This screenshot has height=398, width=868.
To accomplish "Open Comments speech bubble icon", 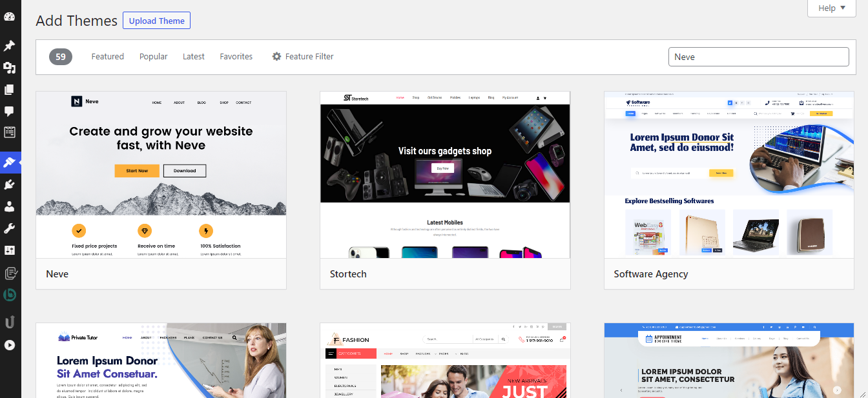I will click(x=10, y=111).
